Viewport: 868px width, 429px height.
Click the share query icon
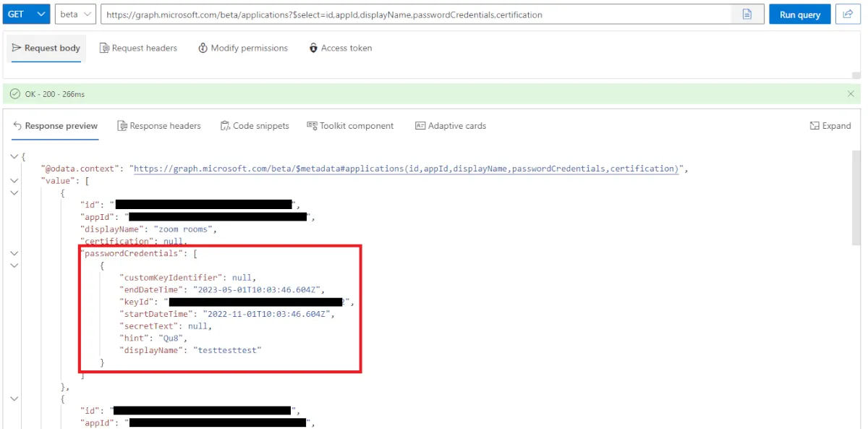(x=847, y=14)
